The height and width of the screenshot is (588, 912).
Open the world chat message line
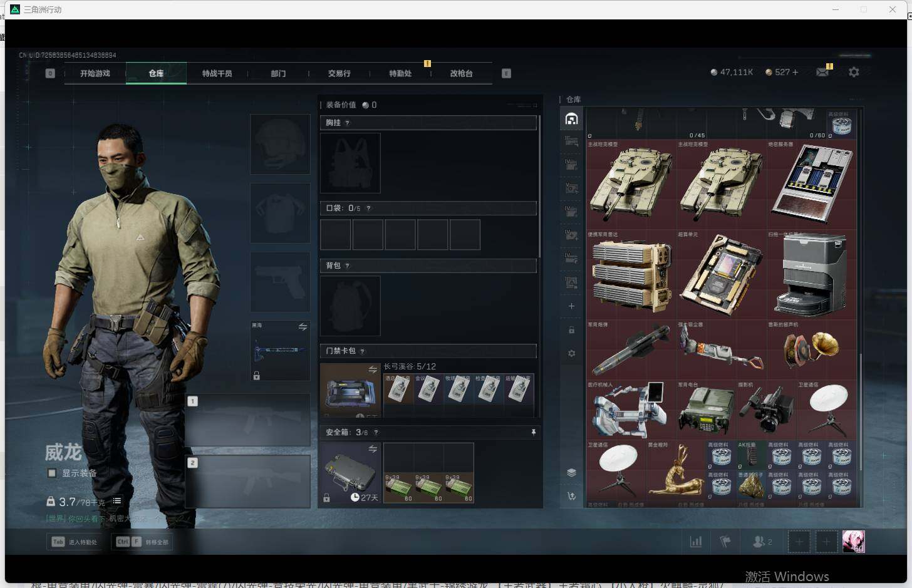coord(104,518)
